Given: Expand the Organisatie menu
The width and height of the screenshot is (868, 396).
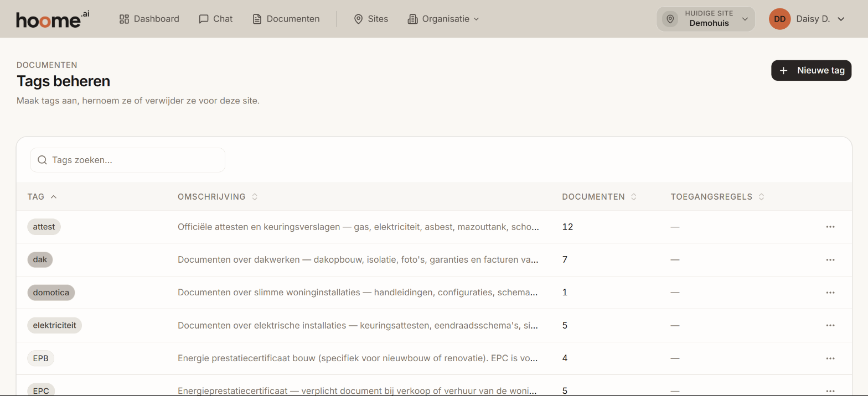Looking at the screenshot, I should point(443,19).
